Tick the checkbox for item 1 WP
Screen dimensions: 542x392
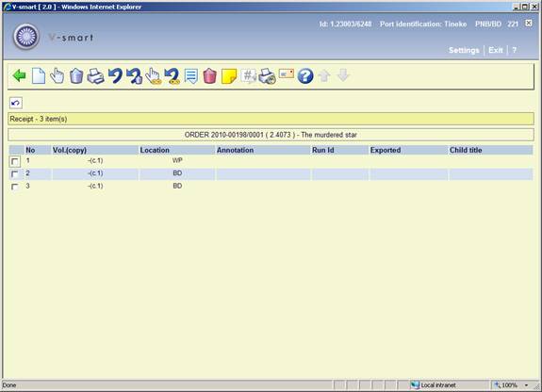coord(15,161)
